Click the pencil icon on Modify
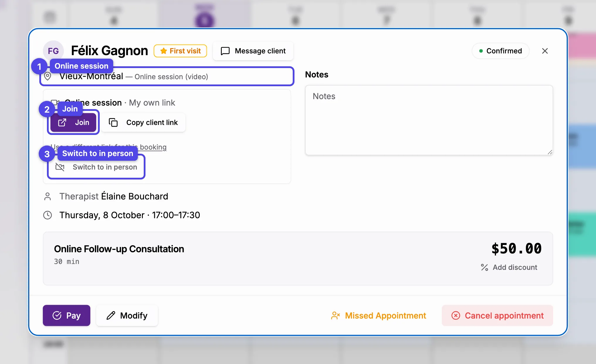Screen dimensions: 596x364 coord(111,316)
